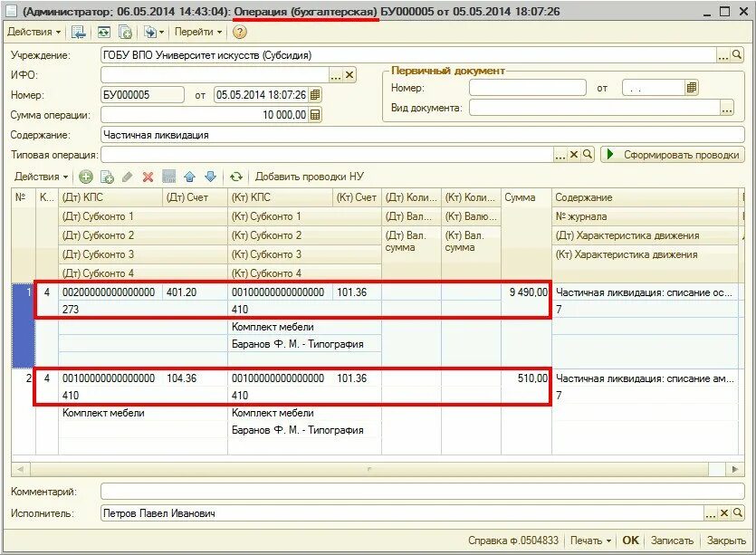Image resolution: width=756 pixels, height=555 pixels.
Task: Click the play icon on Сформировать проводки
Action: [x=610, y=155]
